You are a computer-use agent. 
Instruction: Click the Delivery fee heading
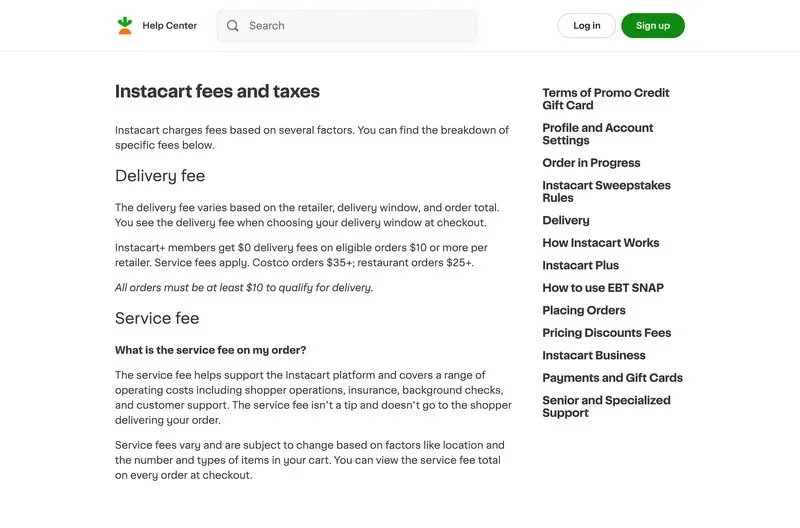coord(160,176)
